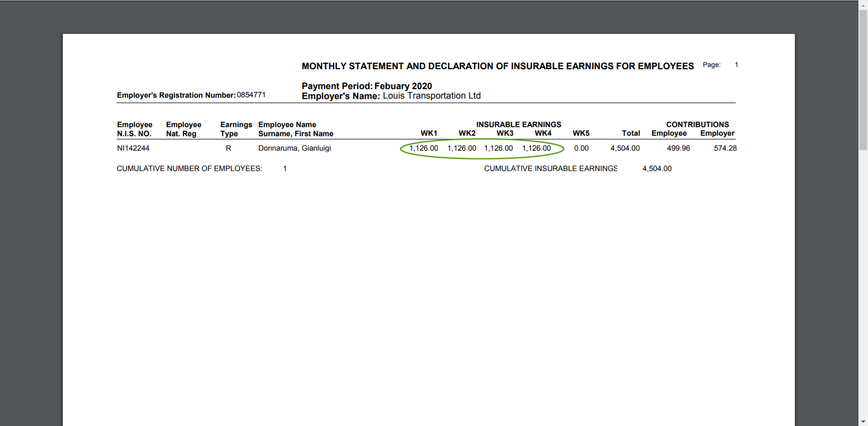The width and height of the screenshot is (868, 426).
Task: Click employee name 'Donnaruma, Gianluigi'
Action: (294, 148)
